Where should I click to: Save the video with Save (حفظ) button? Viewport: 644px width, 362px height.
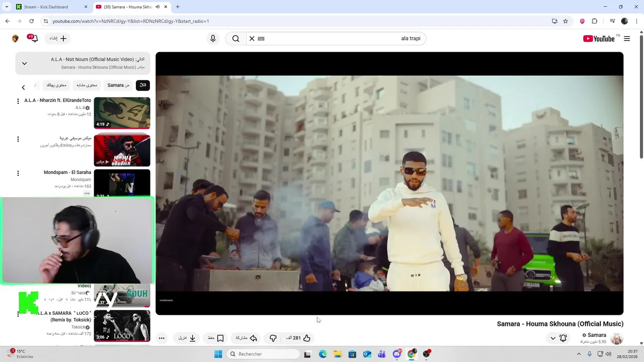click(216, 338)
